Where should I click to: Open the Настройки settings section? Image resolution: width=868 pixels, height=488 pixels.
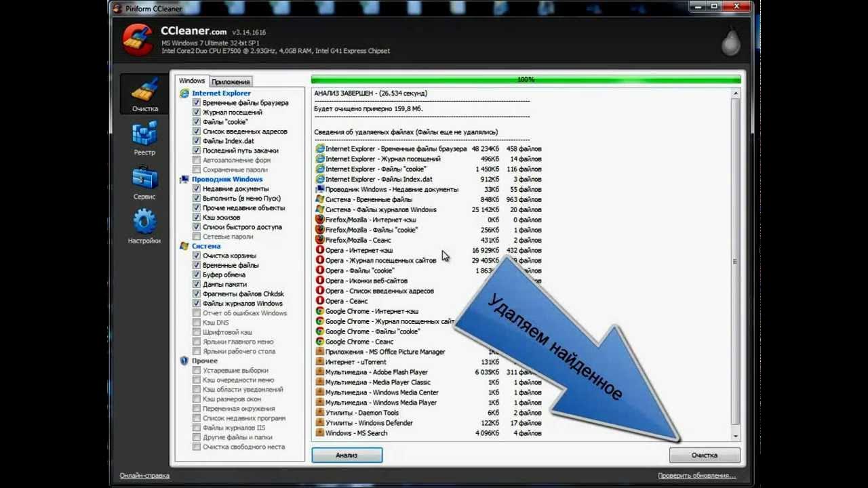pyautogui.click(x=144, y=226)
